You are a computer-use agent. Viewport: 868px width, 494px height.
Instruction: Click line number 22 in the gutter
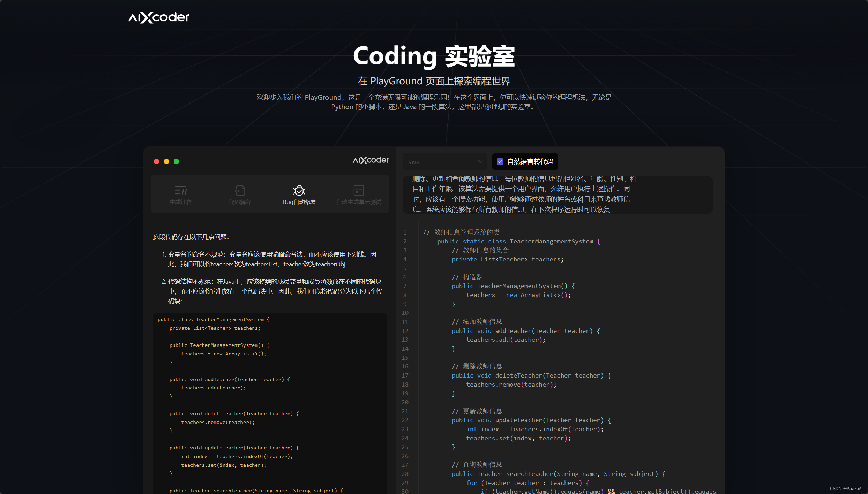coord(405,420)
